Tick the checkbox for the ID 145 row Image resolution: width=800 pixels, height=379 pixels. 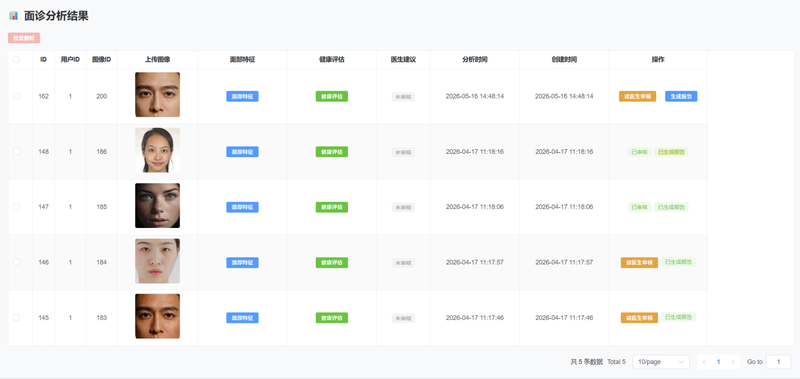pos(16,317)
